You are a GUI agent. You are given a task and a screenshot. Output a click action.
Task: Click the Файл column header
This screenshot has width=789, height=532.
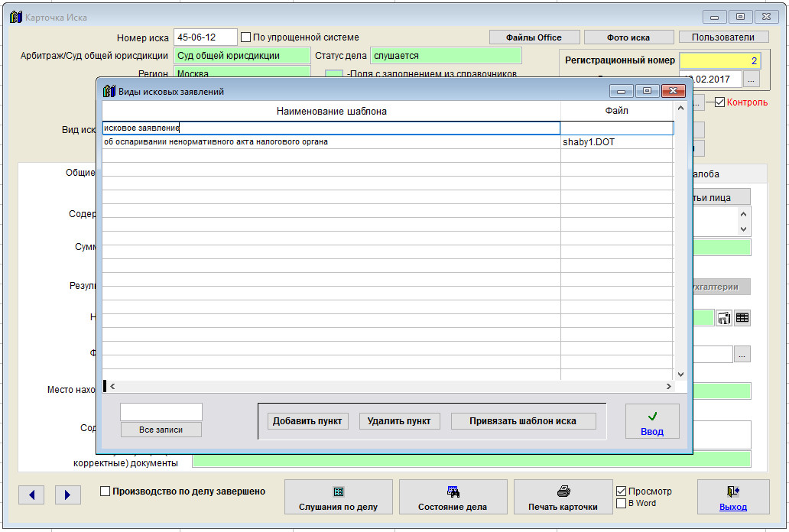point(616,112)
